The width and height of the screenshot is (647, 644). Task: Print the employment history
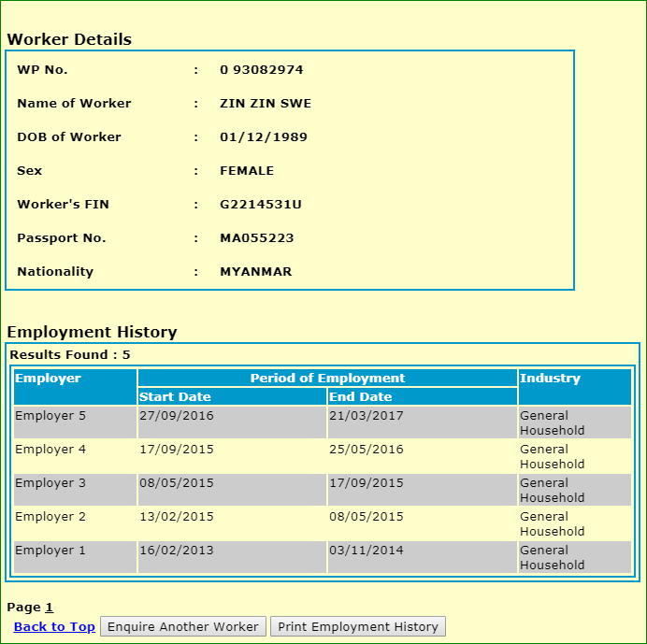coord(358,626)
